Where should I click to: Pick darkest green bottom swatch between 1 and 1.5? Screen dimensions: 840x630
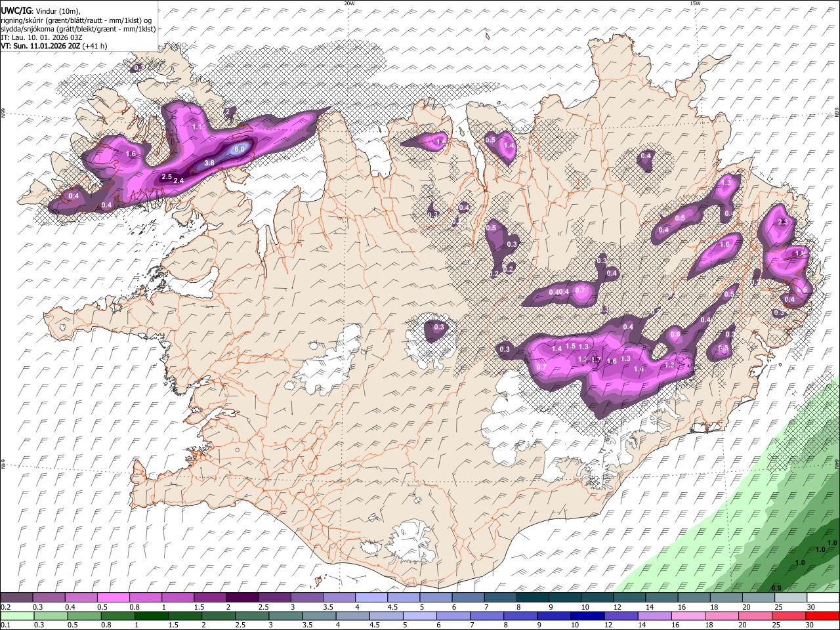(151, 616)
